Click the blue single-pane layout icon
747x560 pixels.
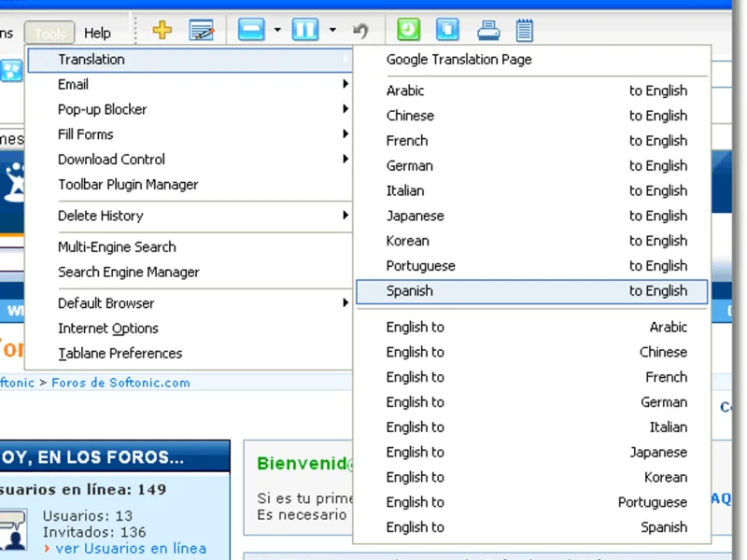pyautogui.click(x=251, y=30)
